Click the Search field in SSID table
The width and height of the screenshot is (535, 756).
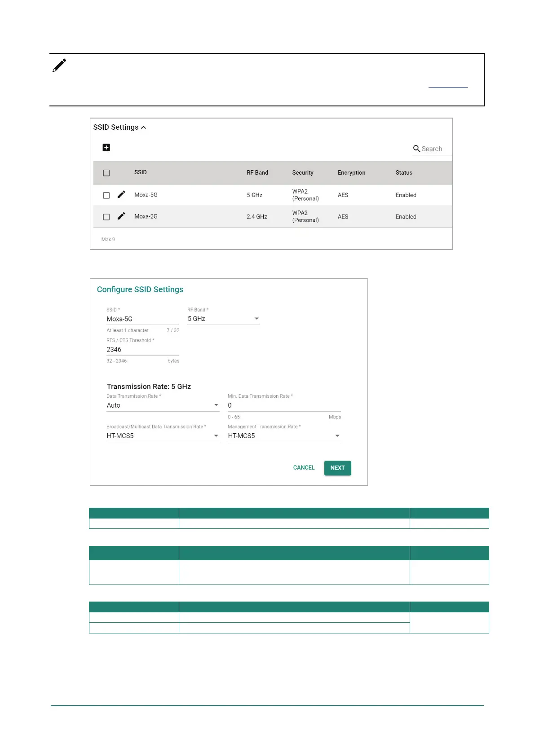click(432, 149)
